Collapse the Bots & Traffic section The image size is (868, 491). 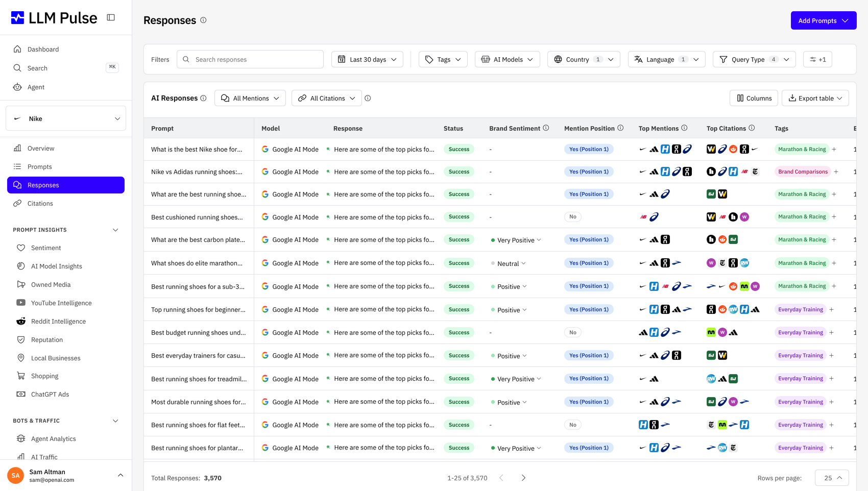(x=115, y=421)
